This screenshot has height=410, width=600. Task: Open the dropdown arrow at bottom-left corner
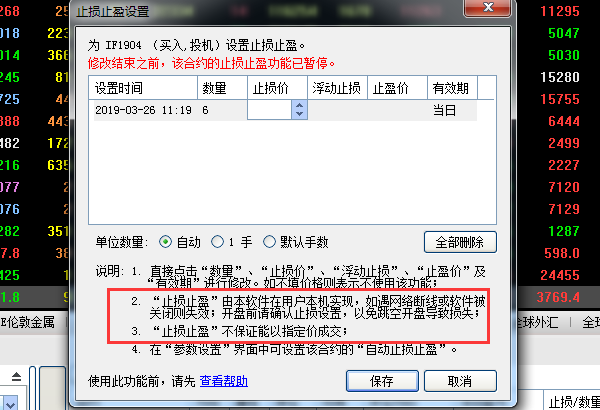point(11,403)
